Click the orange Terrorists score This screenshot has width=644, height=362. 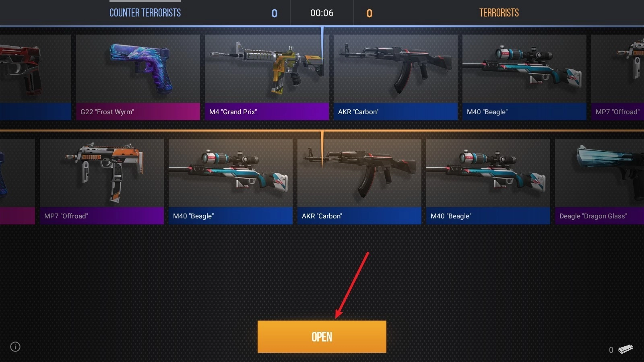click(x=369, y=13)
